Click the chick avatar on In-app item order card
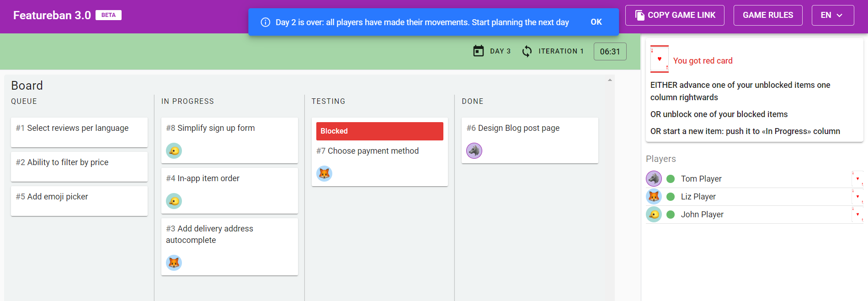 pos(174,201)
